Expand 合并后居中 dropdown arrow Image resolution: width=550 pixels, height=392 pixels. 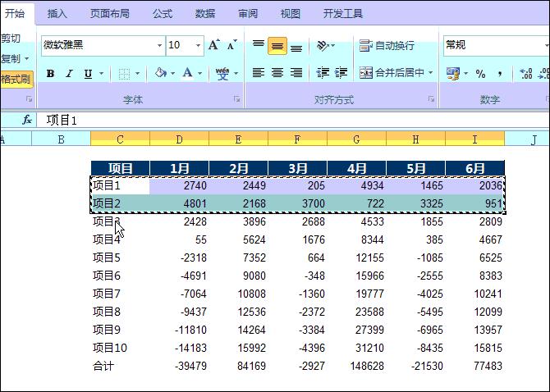click(x=430, y=72)
